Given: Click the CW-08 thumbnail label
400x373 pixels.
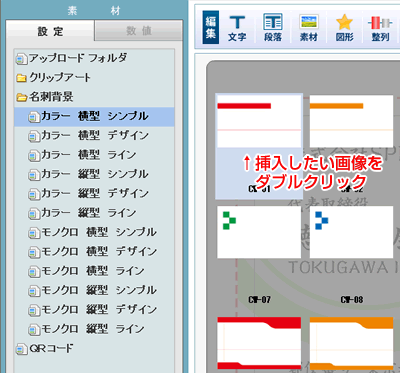Looking at the screenshot, I should (352, 300).
